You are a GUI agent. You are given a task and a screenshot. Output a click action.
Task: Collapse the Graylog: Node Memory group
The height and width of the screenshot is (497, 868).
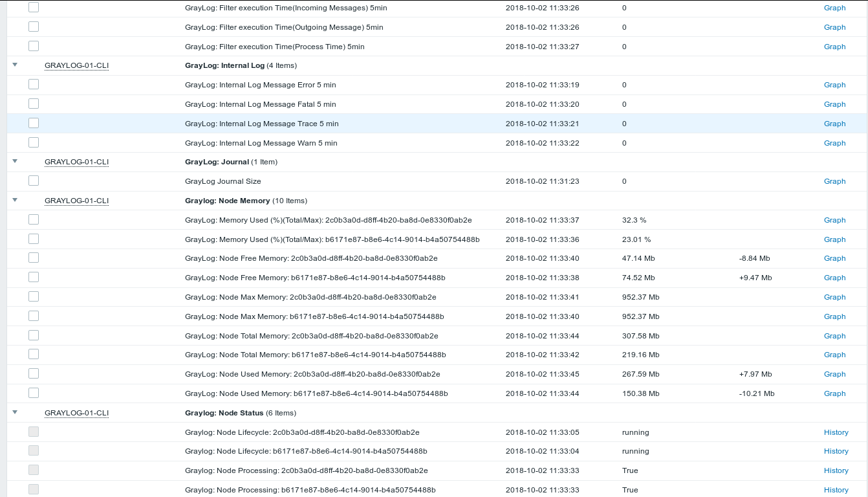(15, 200)
